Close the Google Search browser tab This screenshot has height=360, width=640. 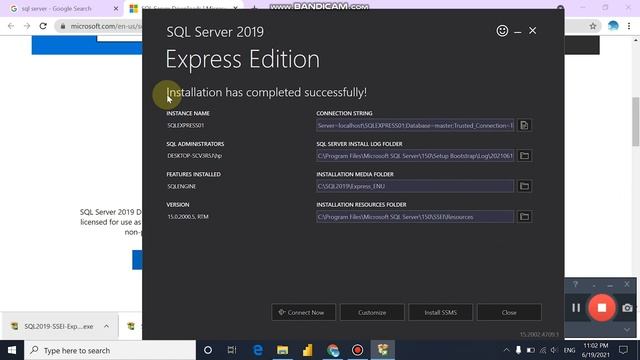tap(116, 9)
